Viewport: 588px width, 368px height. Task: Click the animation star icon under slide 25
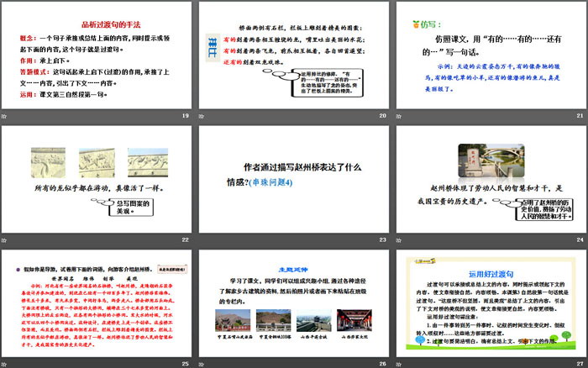tap(3, 365)
